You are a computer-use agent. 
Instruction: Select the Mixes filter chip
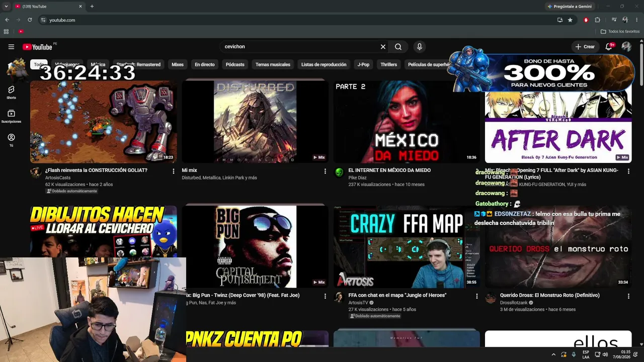tap(178, 64)
